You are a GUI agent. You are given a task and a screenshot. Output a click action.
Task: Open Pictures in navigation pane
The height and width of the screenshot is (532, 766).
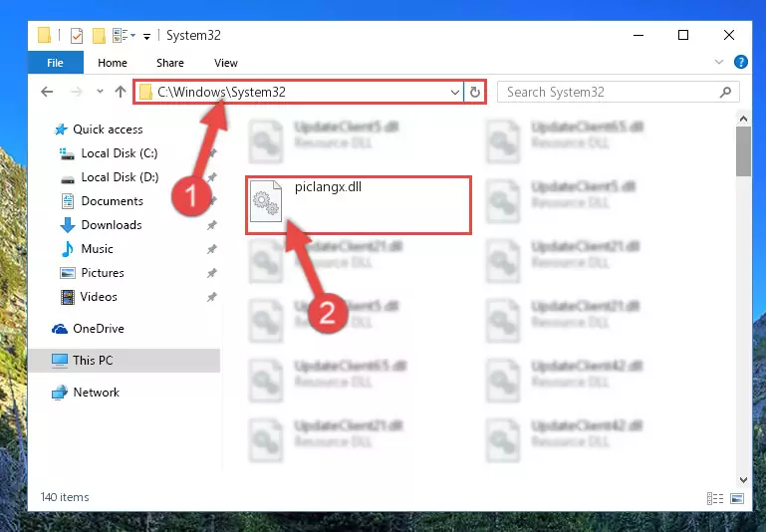103,273
